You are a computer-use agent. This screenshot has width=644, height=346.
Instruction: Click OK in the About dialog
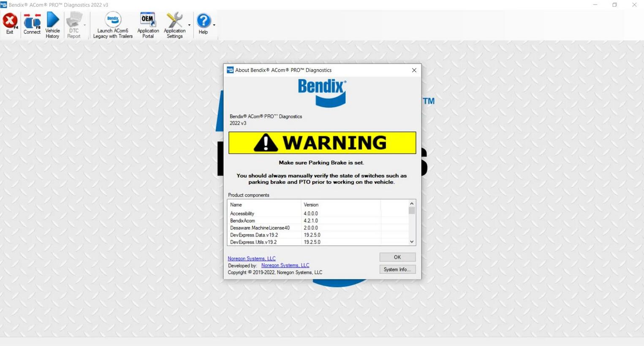(x=397, y=257)
